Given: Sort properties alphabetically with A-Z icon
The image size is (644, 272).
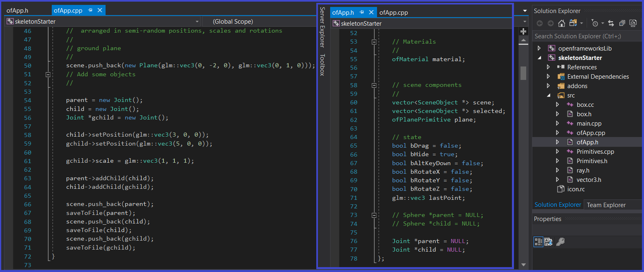Looking at the screenshot, I should click(x=548, y=242).
